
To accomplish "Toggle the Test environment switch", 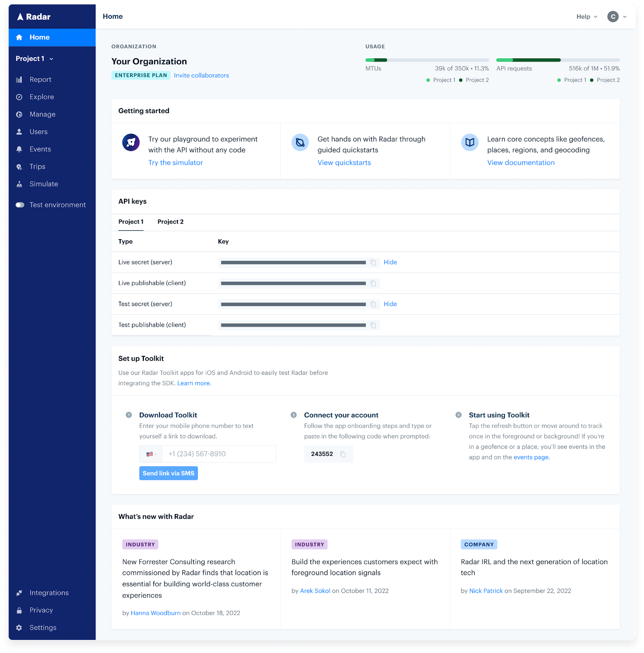I will [x=20, y=205].
